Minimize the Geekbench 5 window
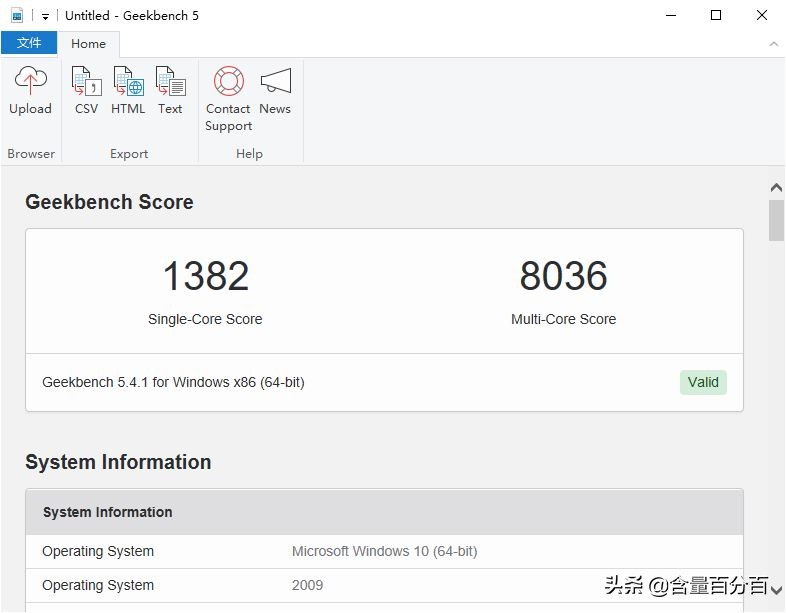This screenshot has width=786, height=613. pyautogui.click(x=671, y=16)
